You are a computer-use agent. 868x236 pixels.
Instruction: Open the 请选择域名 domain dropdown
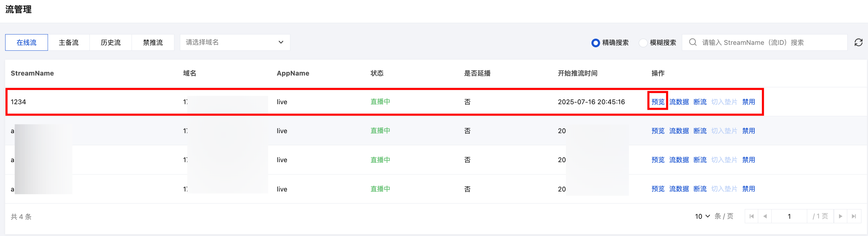pyautogui.click(x=235, y=42)
